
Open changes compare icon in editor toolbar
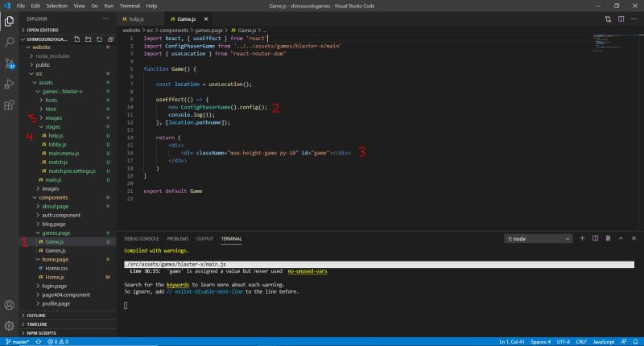(608, 19)
